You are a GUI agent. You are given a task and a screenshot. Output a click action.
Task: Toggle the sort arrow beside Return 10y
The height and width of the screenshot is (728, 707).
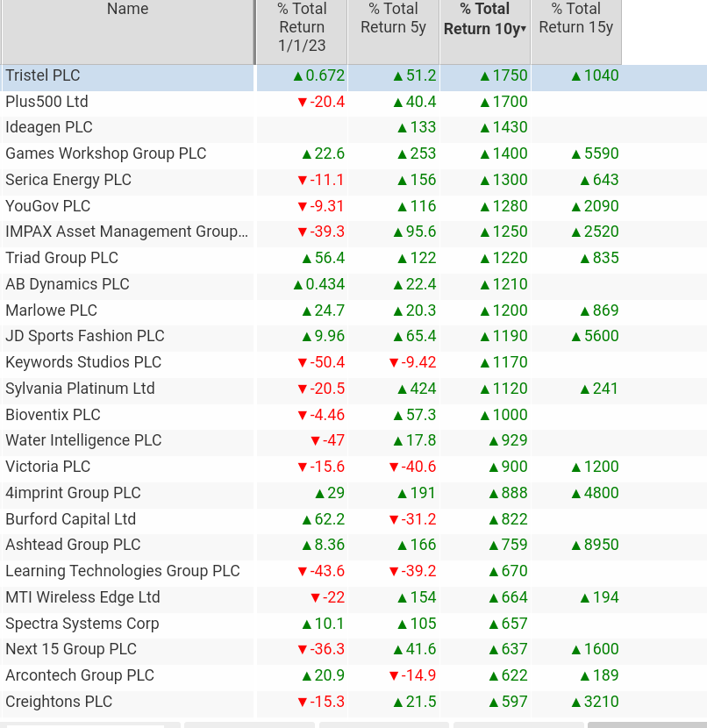click(x=524, y=29)
